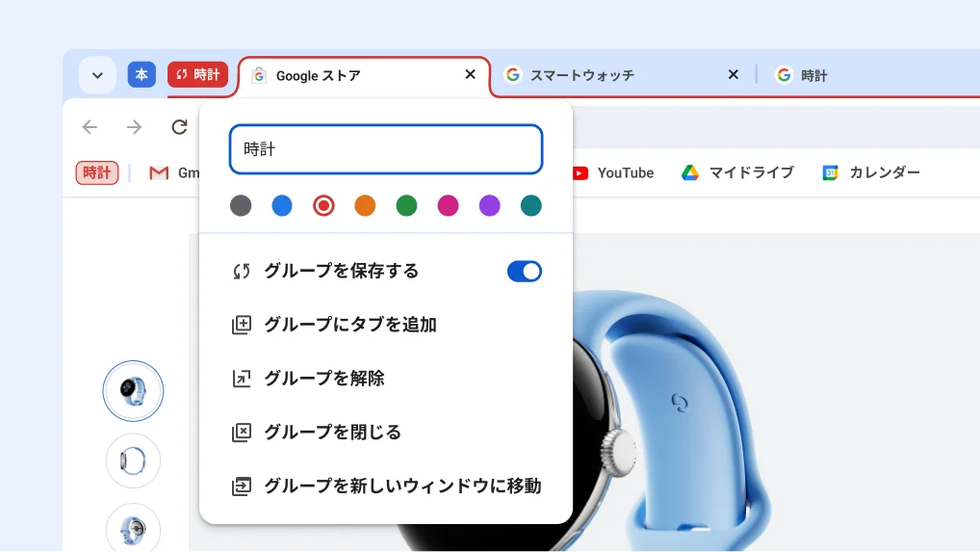This screenshot has height=552, width=980.
Task: Reload the page with refresh icon
Action: (x=179, y=127)
